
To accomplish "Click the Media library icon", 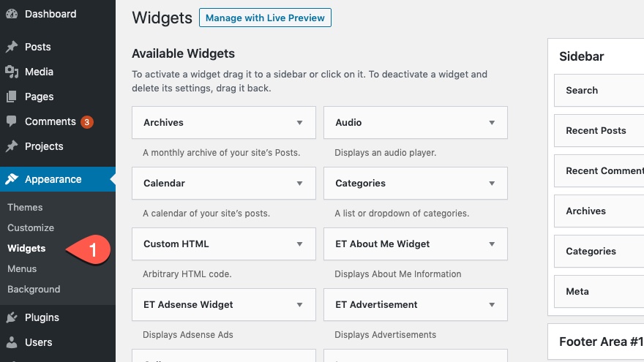I will (x=12, y=72).
